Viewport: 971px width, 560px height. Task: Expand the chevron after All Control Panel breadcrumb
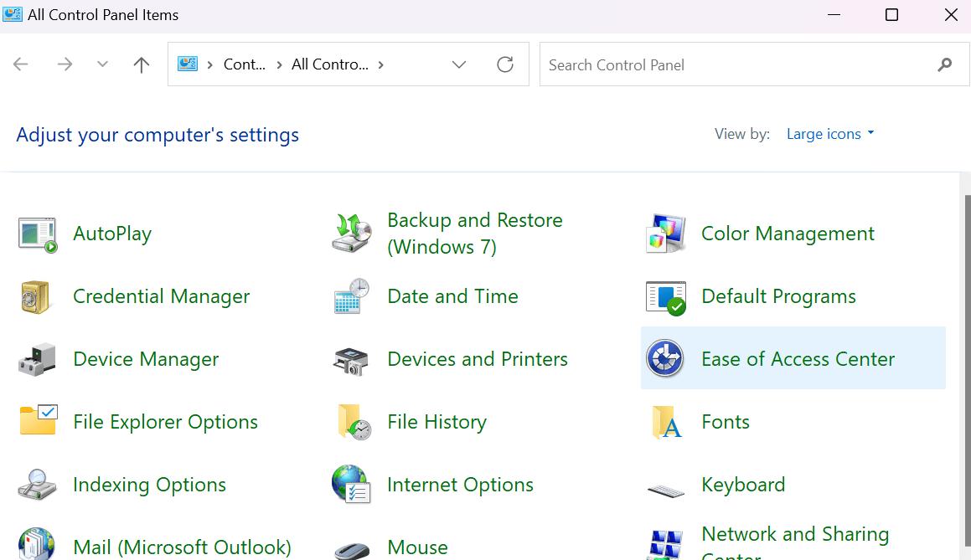[381, 65]
